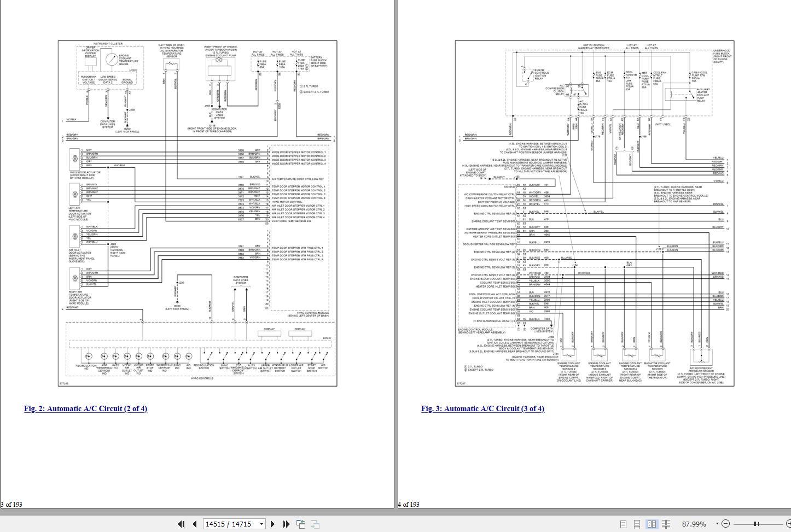The height and width of the screenshot is (532, 791).
Task: Click the zoom out minus button
Action: [x=725, y=524]
